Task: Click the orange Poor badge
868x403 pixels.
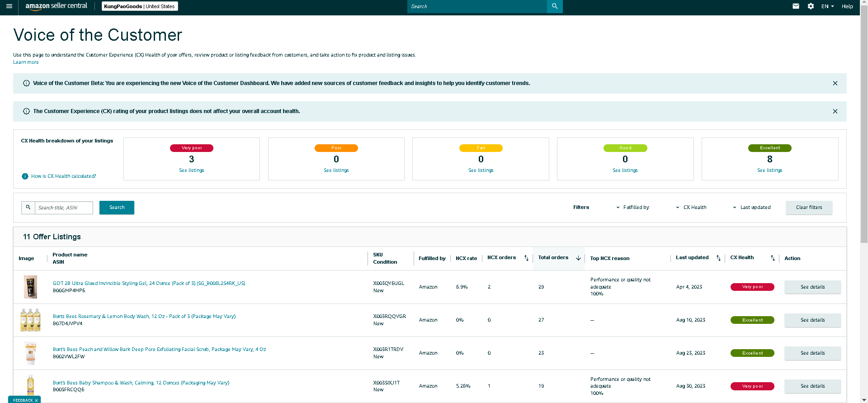Action: tap(336, 148)
